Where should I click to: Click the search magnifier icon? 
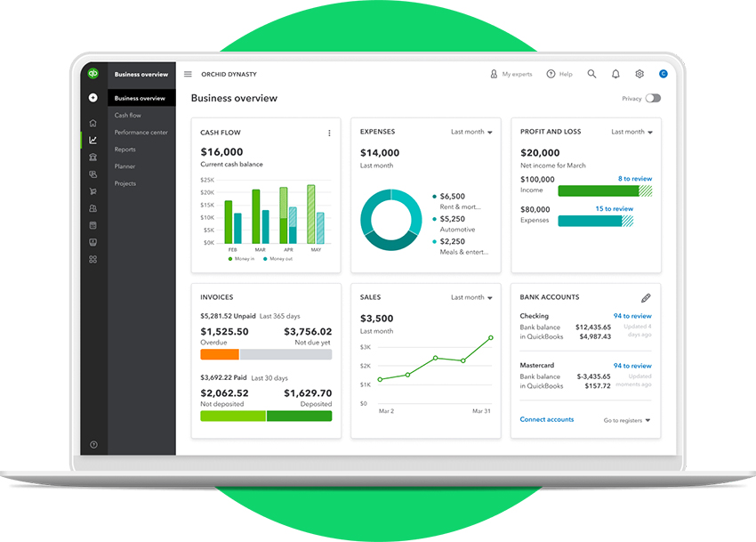tap(591, 74)
